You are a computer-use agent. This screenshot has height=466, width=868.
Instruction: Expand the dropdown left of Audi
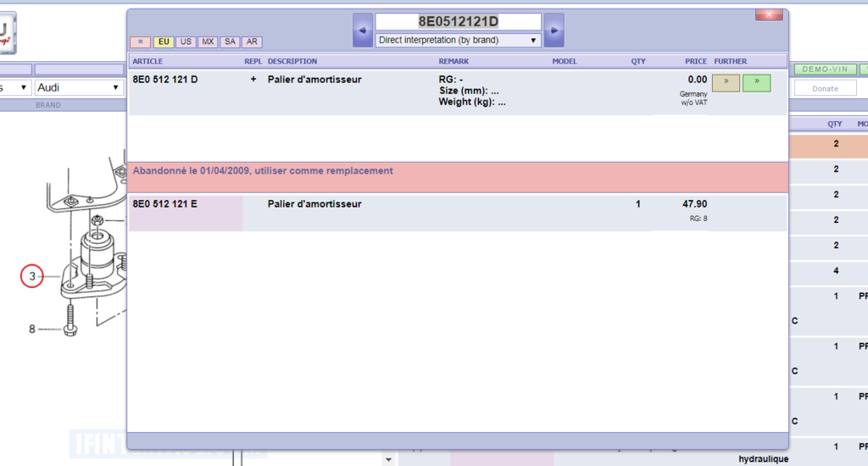coord(15,87)
